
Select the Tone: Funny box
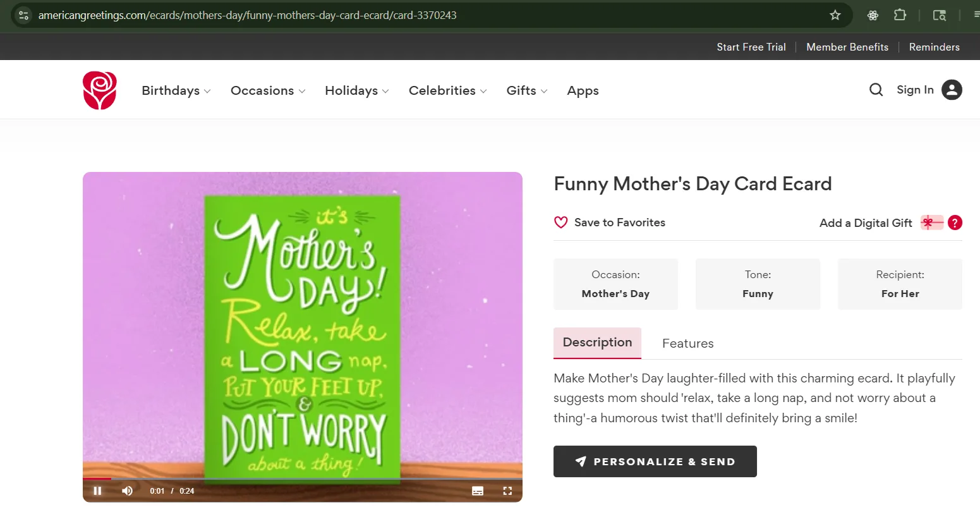coord(758,284)
